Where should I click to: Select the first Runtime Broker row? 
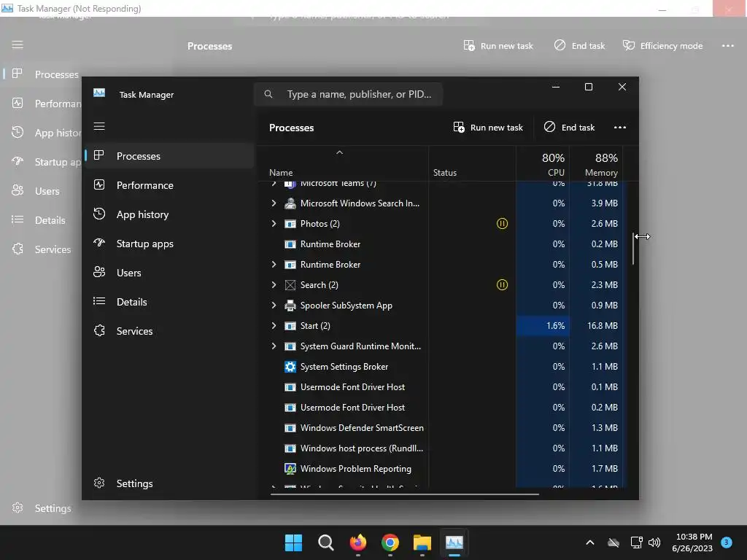point(441,244)
